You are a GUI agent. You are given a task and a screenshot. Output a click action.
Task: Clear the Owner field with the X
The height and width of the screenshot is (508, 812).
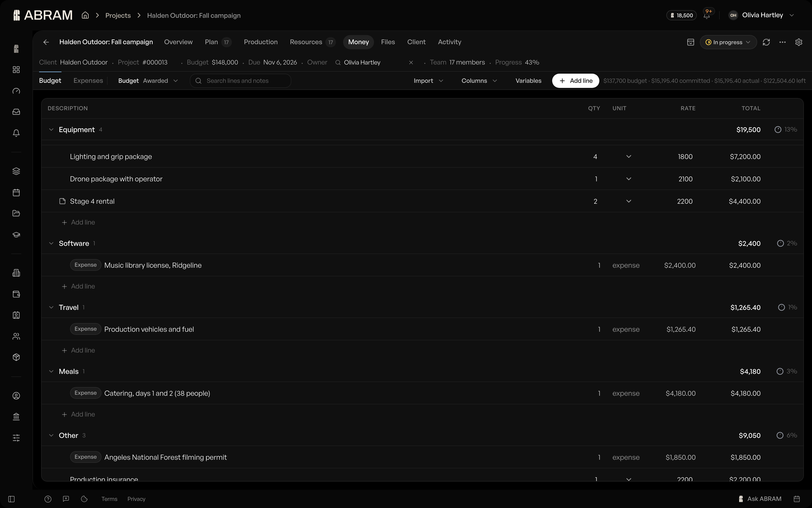point(411,62)
